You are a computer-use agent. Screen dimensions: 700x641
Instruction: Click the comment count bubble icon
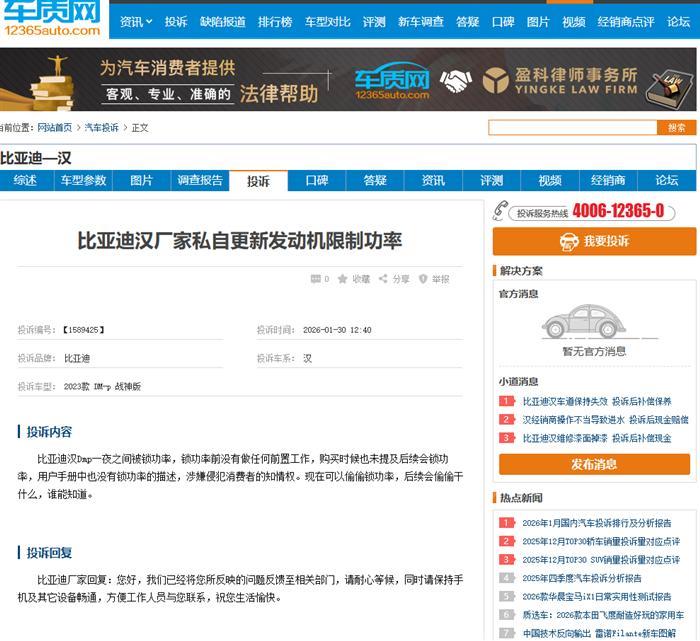315,279
